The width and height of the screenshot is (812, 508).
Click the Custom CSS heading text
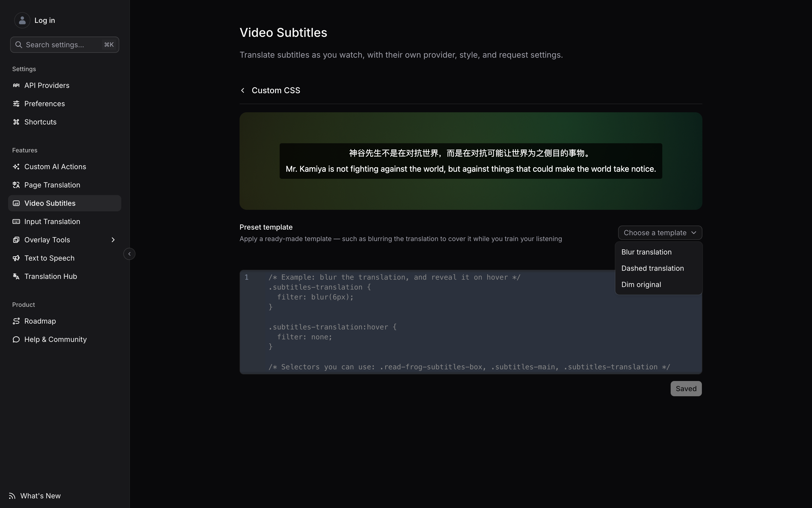[x=276, y=90]
